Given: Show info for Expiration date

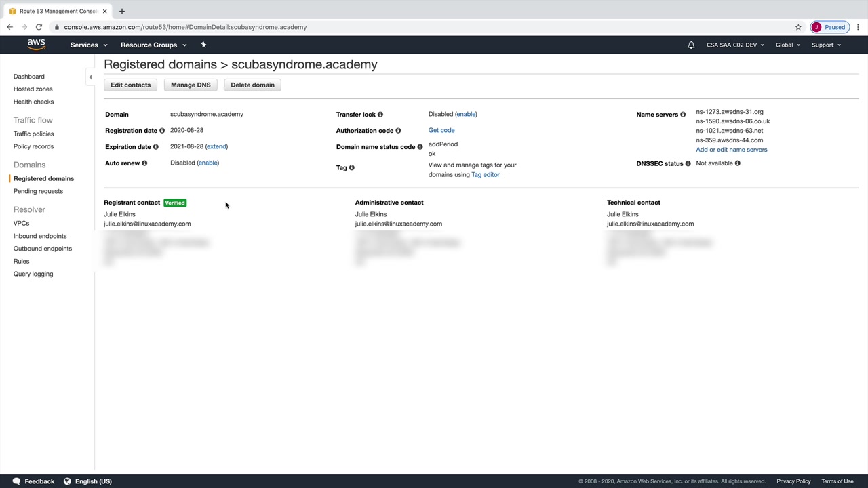Looking at the screenshot, I should tap(156, 147).
